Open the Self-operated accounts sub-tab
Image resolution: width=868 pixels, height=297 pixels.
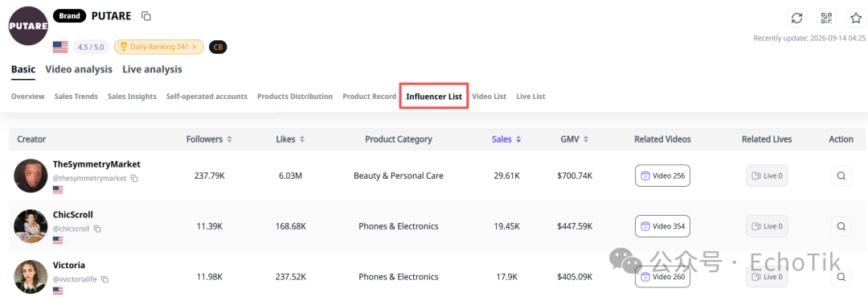click(x=207, y=97)
